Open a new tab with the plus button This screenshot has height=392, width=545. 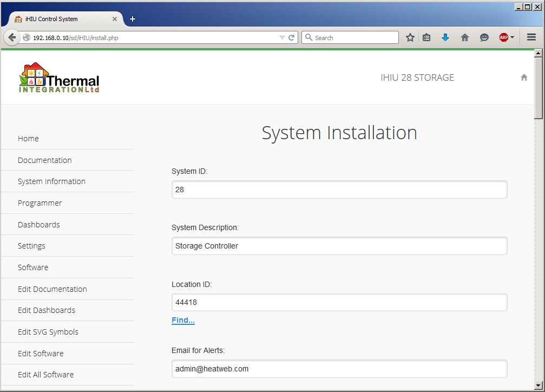[133, 19]
